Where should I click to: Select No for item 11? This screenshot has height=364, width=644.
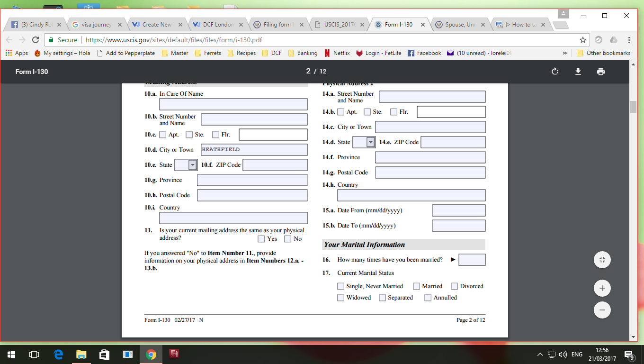pyautogui.click(x=288, y=239)
